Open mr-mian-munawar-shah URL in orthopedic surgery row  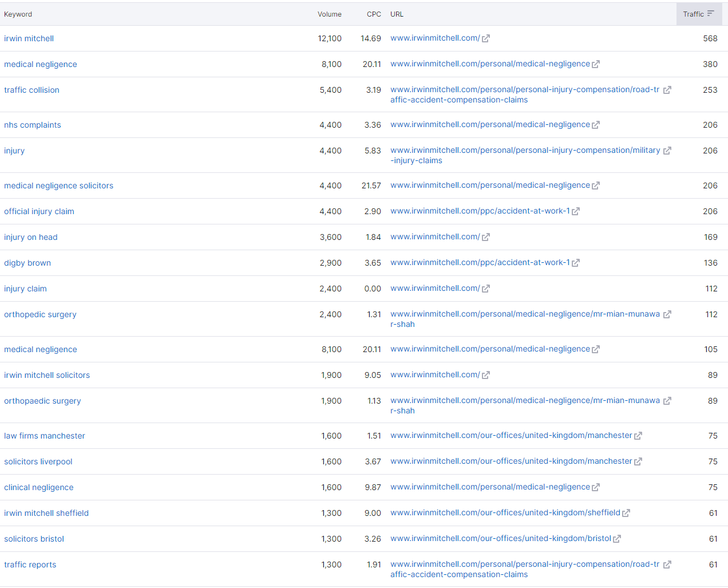pos(525,319)
